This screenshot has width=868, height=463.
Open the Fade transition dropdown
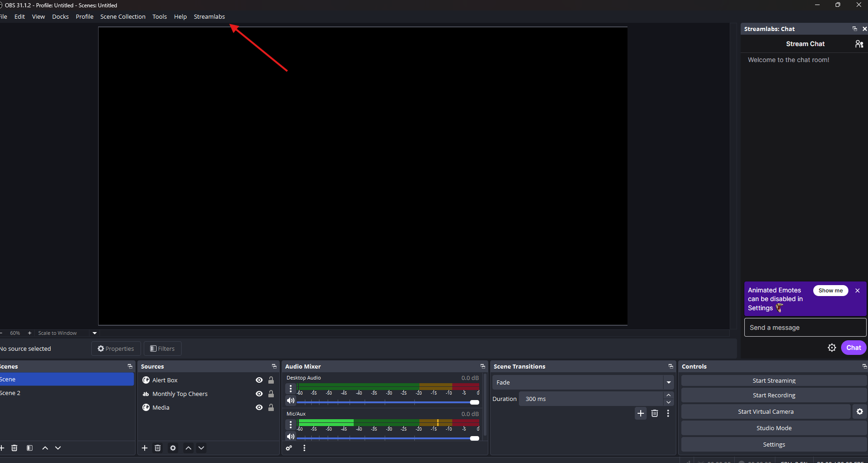click(x=668, y=382)
